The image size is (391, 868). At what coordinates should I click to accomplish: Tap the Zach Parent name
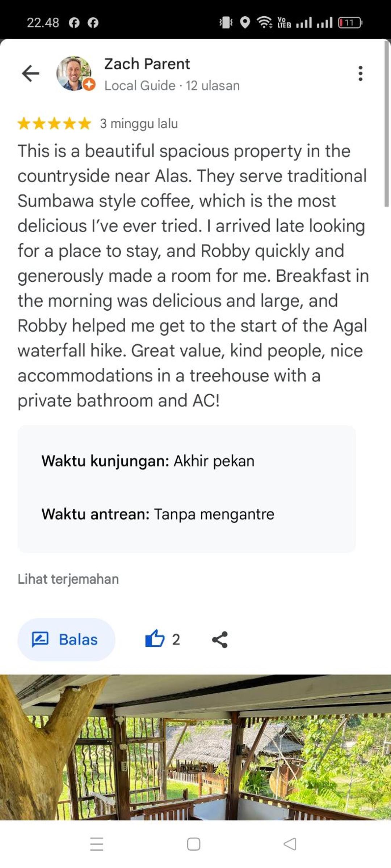click(x=147, y=64)
